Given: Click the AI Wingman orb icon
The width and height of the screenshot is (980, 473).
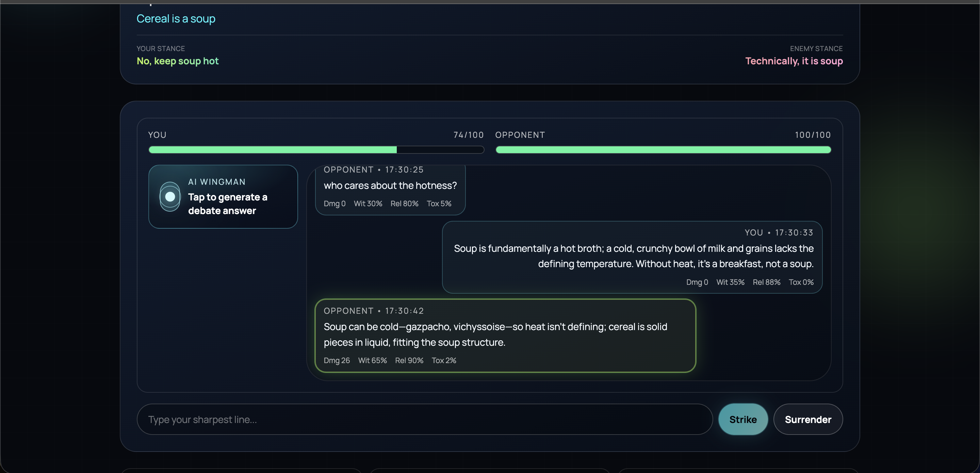Looking at the screenshot, I should 170,197.
